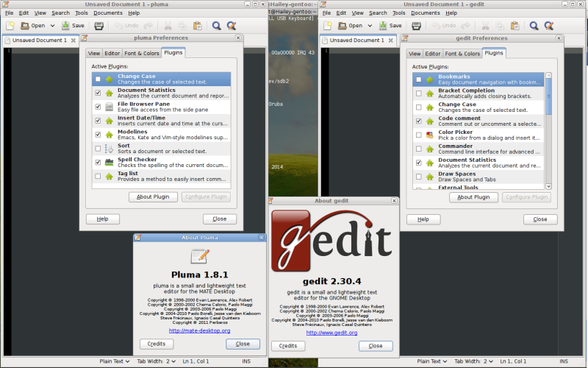
Task: Disable Document Statistics plugin in pluma
Action: pyautogui.click(x=98, y=93)
